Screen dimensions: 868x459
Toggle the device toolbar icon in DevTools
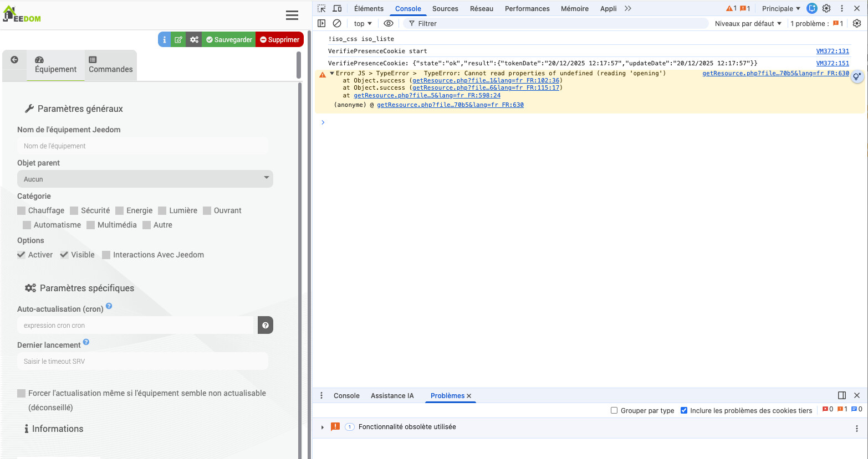[337, 8]
